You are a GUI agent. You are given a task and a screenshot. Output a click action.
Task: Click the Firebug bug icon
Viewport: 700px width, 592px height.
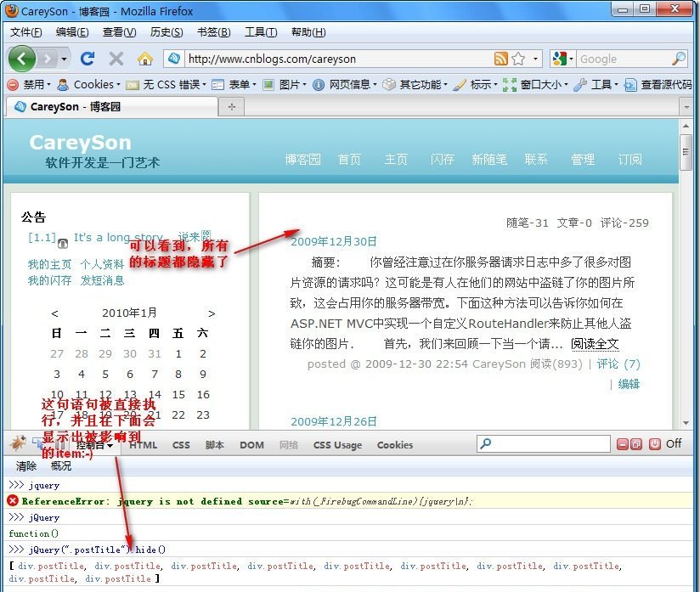(x=19, y=443)
